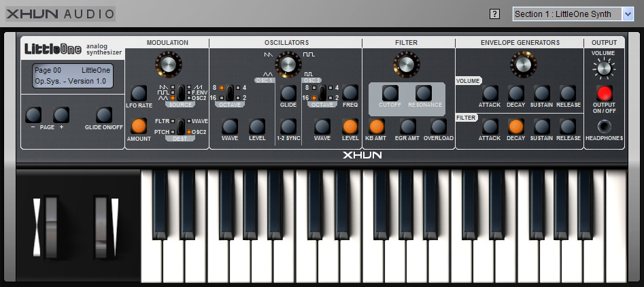Click the Oscillators section rotary knob

coord(288,65)
